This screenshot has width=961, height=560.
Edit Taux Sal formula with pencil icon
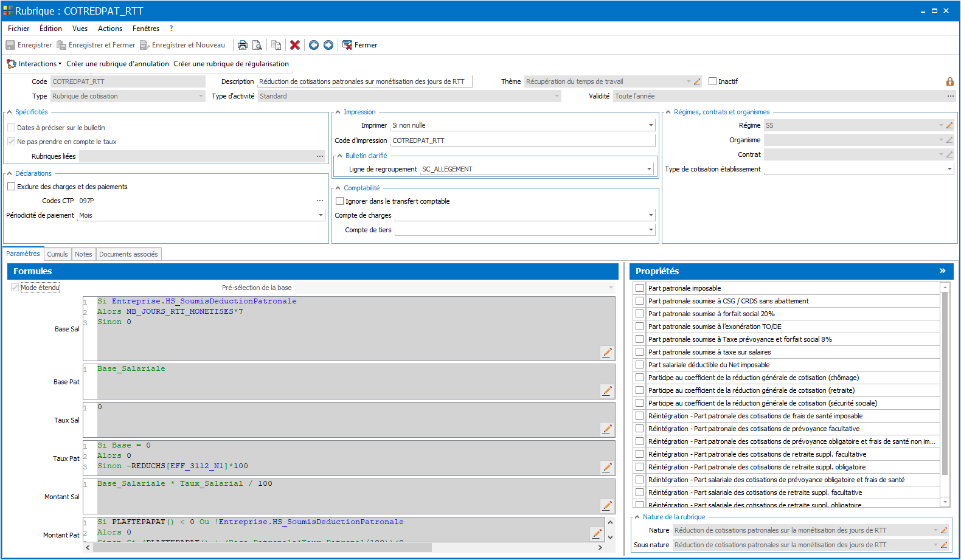click(x=607, y=429)
